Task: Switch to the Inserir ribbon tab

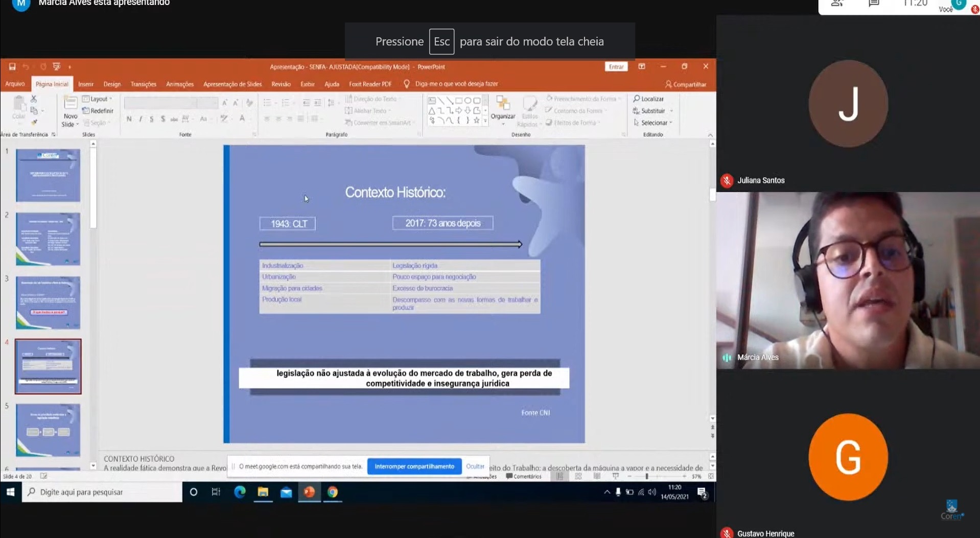Action: pos(85,84)
